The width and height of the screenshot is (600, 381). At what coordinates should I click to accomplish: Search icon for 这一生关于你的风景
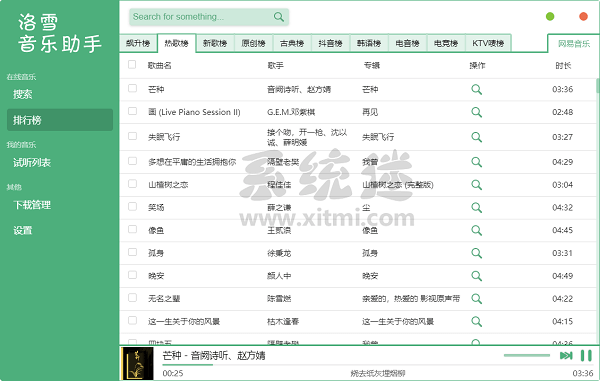(x=476, y=321)
